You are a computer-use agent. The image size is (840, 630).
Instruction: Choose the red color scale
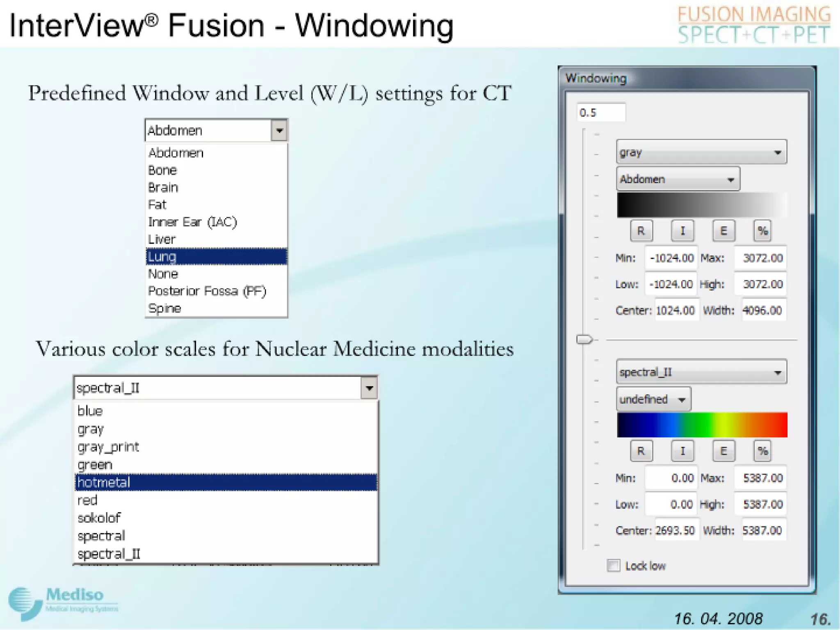226,500
